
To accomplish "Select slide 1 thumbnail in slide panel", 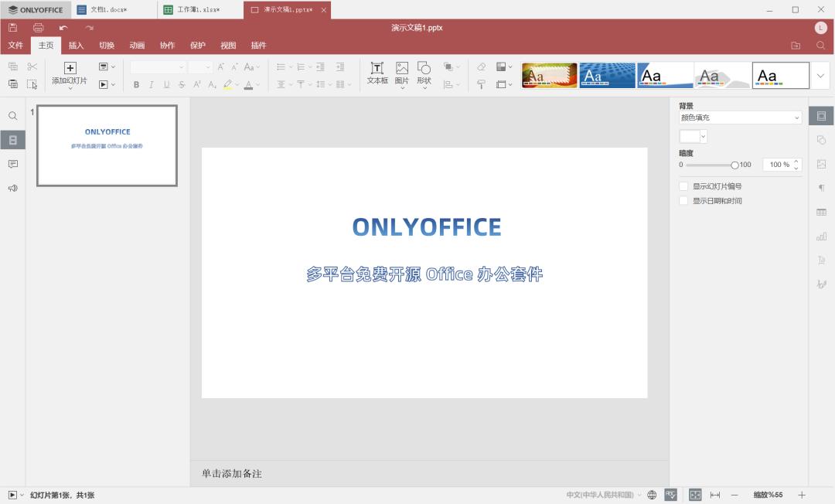I will coord(107,145).
